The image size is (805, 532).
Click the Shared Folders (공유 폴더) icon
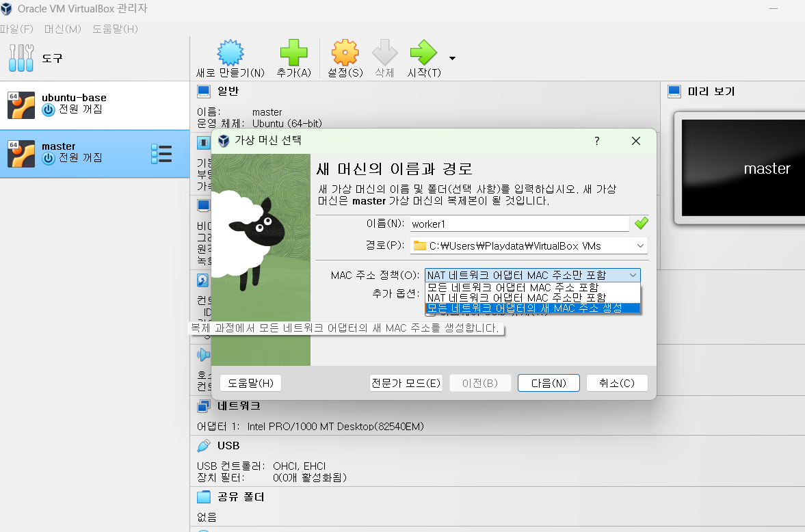point(204,497)
